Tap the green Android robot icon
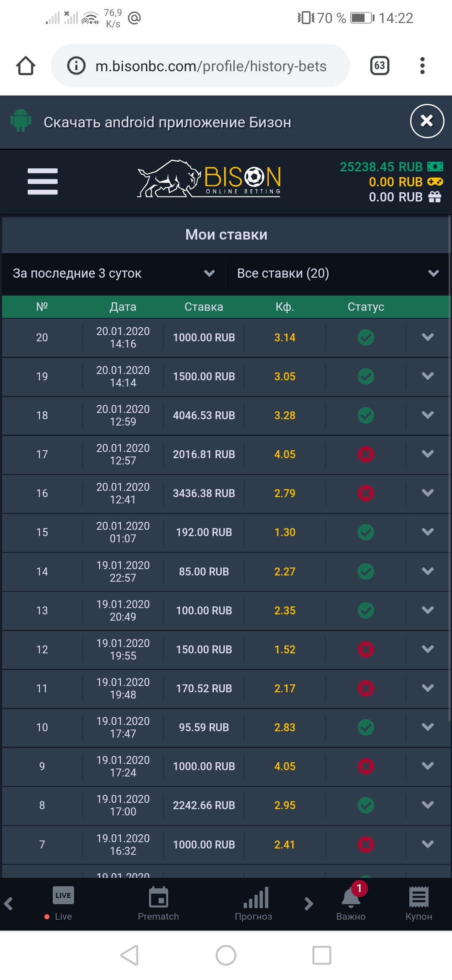 (21, 121)
